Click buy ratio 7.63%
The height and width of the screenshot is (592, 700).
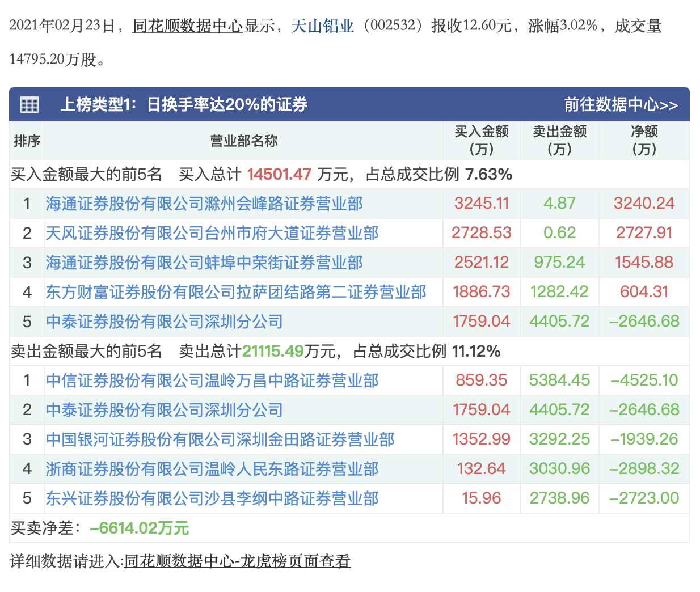coord(488,174)
